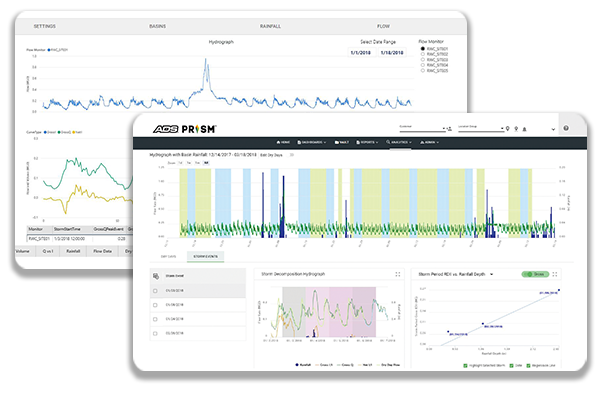
Task: Expand the ADMIN menu
Action: pyautogui.click(x=429, y=142)
